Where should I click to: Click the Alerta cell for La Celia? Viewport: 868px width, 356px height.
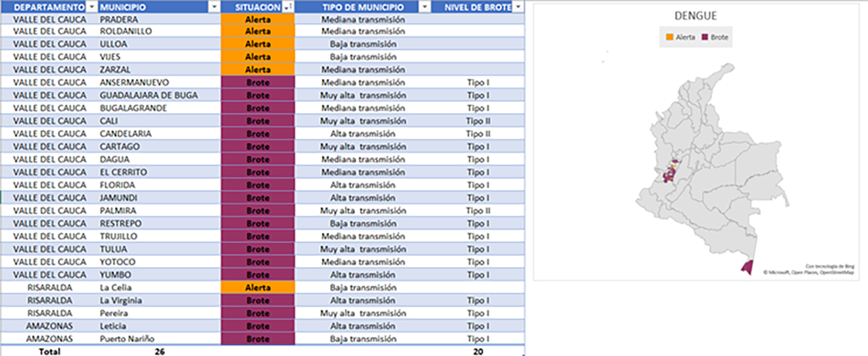click(x=258, y=287)
